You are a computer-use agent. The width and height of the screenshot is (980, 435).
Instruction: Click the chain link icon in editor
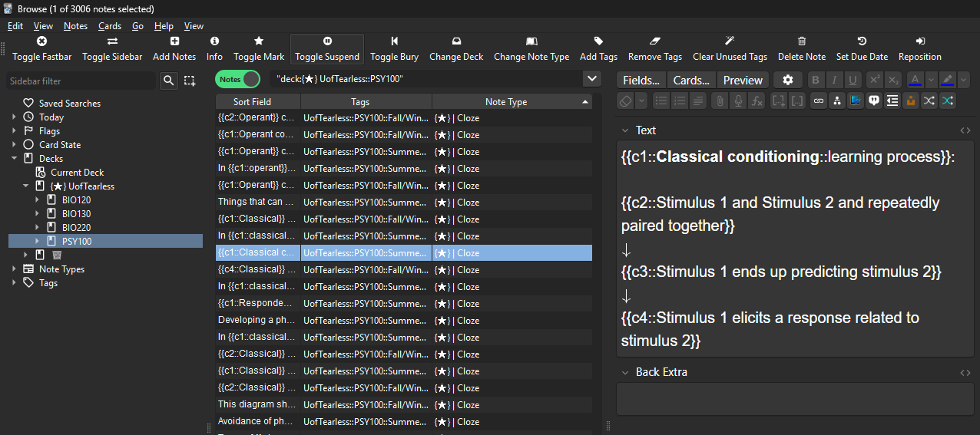[818, 101]
